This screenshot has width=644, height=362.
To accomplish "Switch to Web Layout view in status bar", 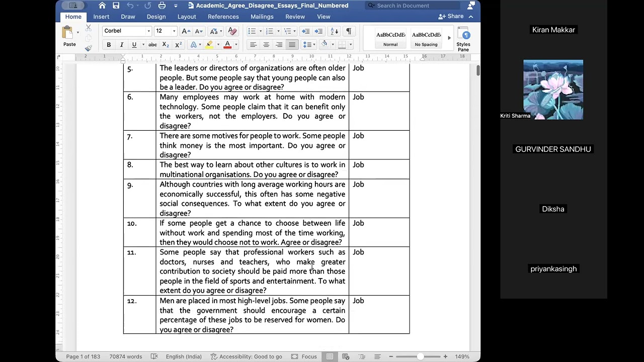I will point(346,356).
